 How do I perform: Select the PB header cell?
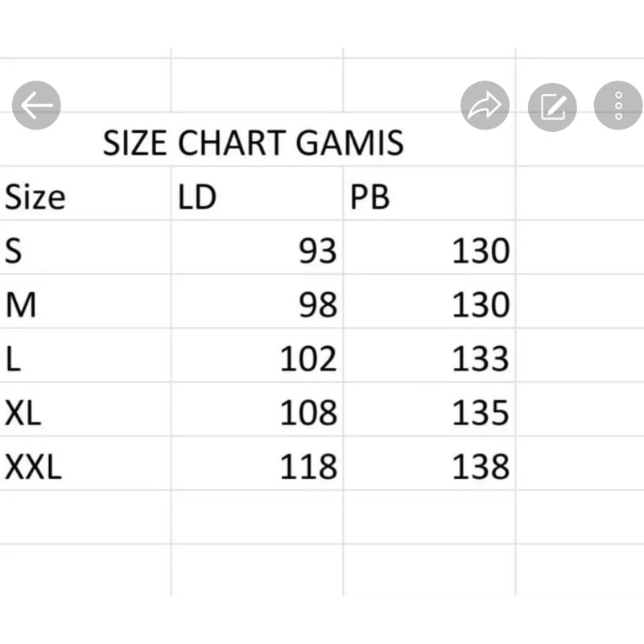(x=369, y=197)
